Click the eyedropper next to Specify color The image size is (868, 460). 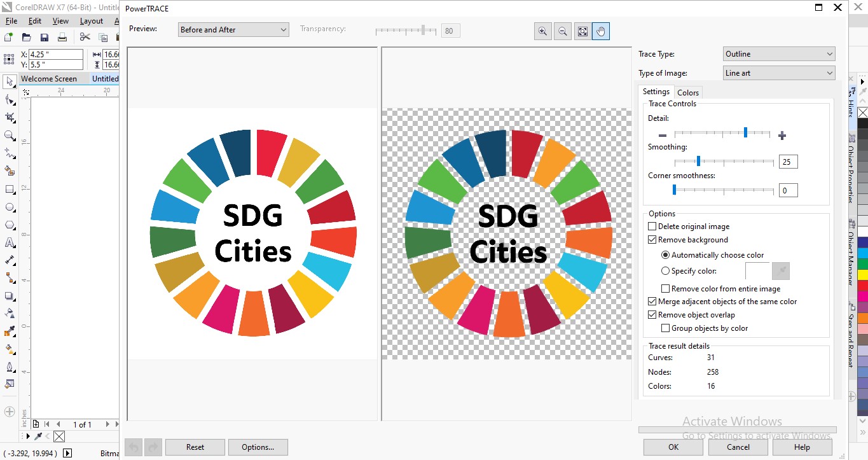coord(781,271)
